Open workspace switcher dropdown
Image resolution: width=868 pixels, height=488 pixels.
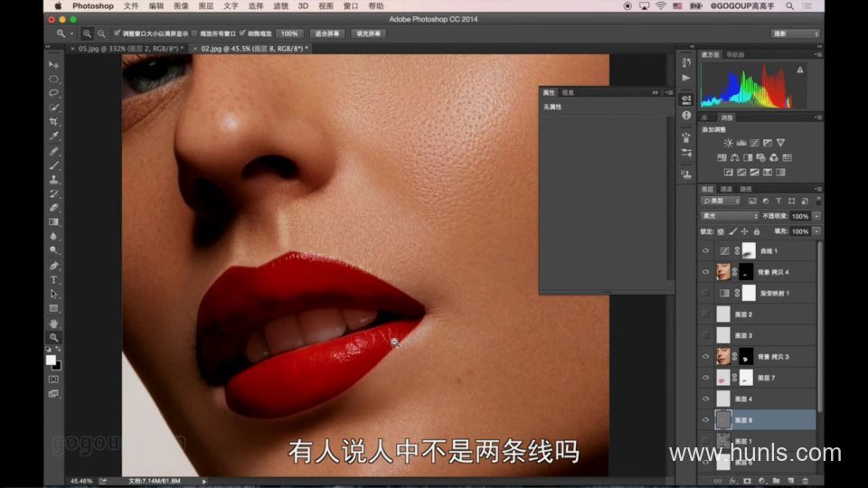tap(795, 33)
